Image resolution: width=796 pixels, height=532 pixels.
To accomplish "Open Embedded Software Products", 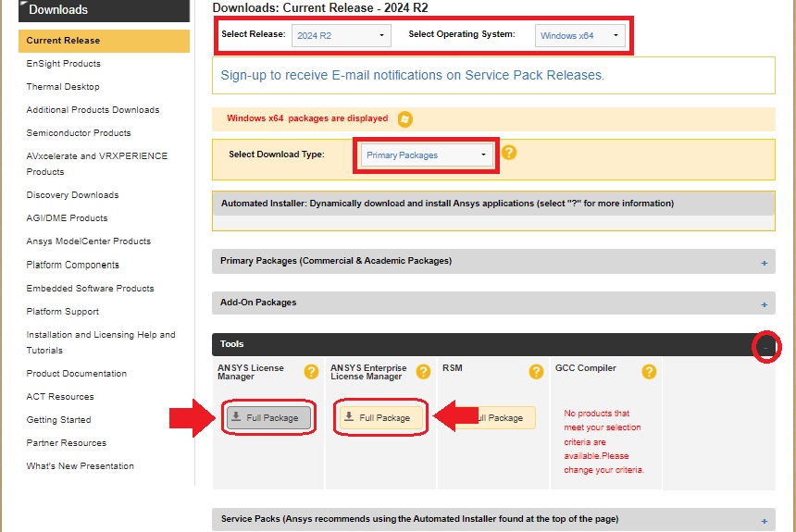I will click(91, 289).
